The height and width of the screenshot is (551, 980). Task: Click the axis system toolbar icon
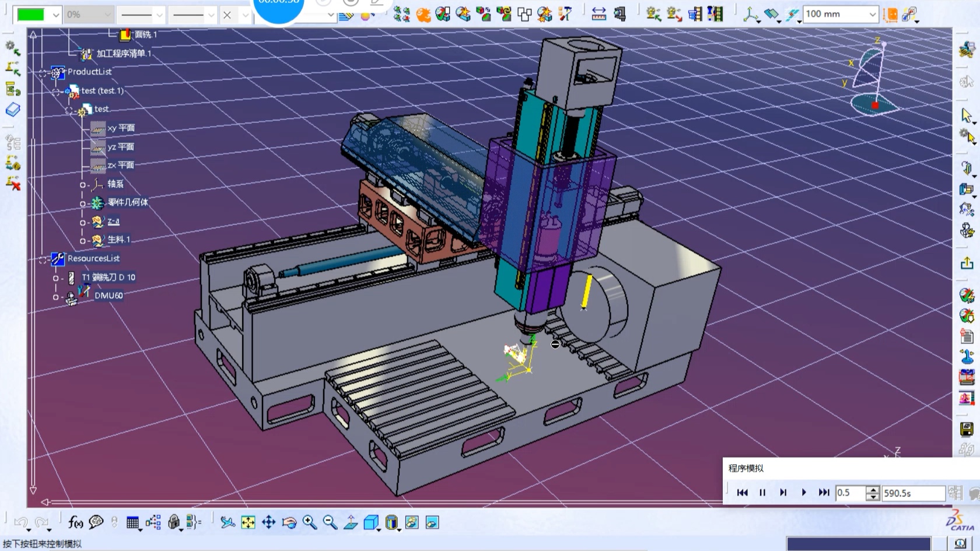click(x=751, y=14)
